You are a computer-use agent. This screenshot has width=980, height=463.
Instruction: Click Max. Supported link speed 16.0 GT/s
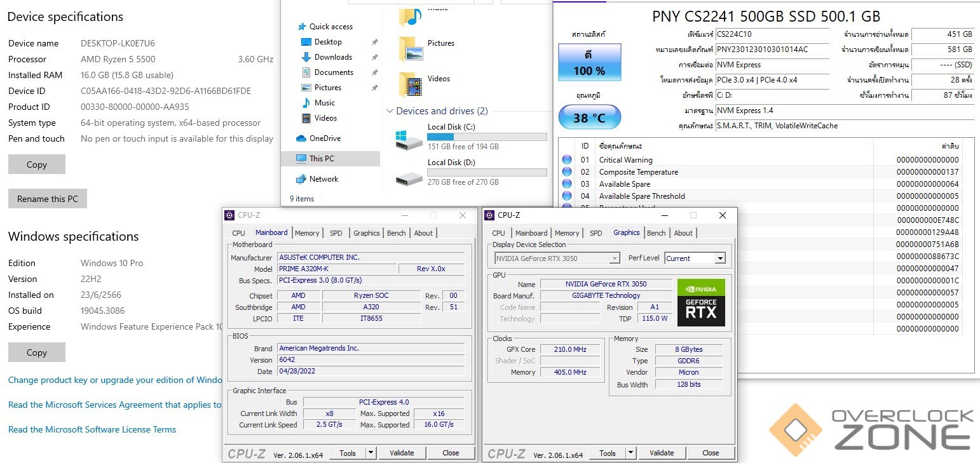point(439,425)
